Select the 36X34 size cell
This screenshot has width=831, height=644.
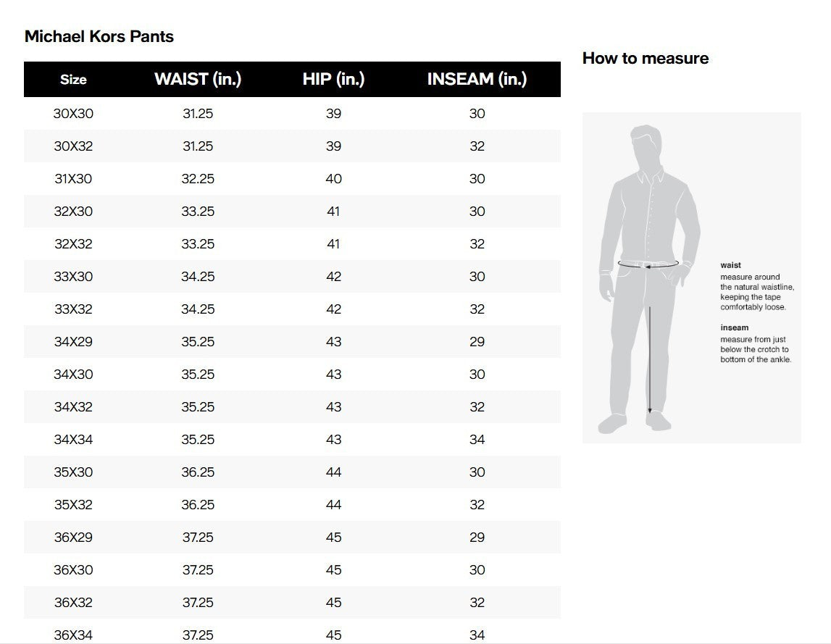pyautogui.click(x=73, y=635)
